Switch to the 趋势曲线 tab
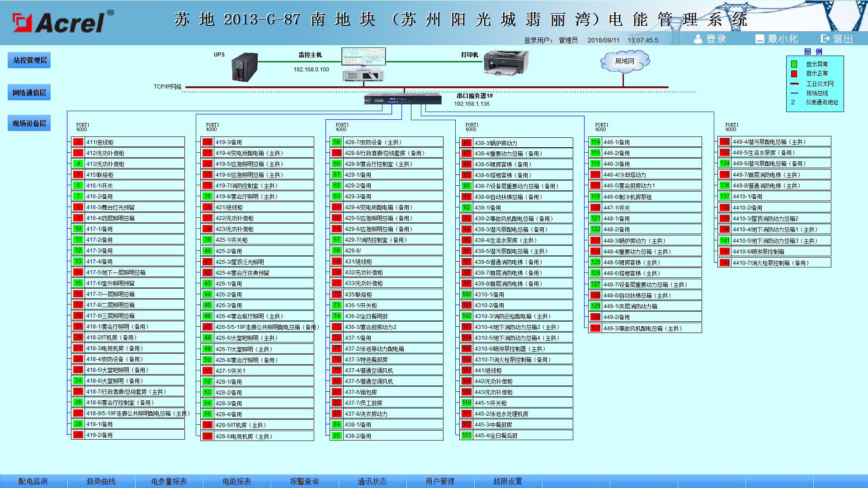The height and width of the screenshot is (488, 868). tap(101, 481)
